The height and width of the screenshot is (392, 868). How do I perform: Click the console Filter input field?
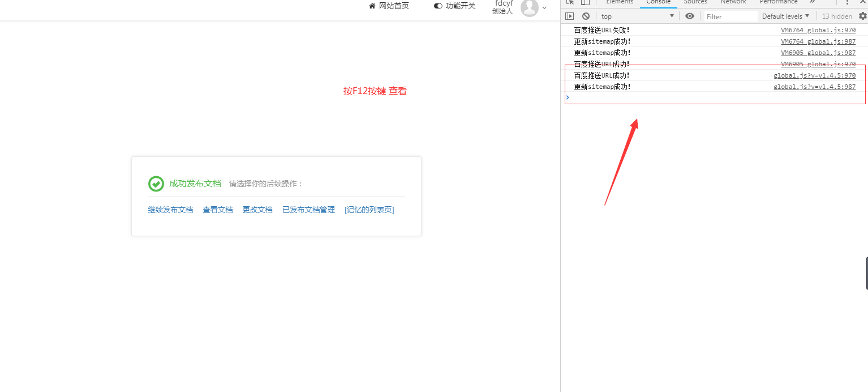(731, 17)
